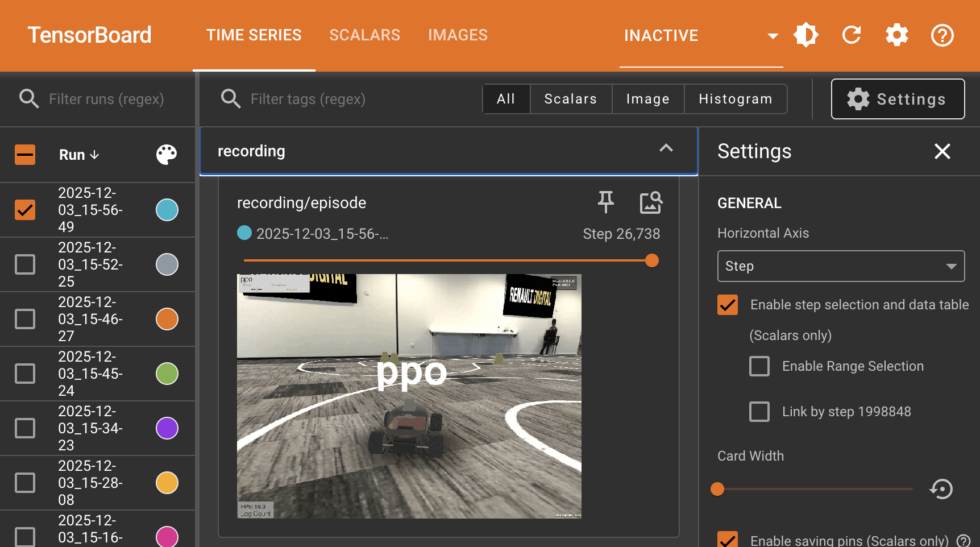Reload data with the refresh icon

852,35
